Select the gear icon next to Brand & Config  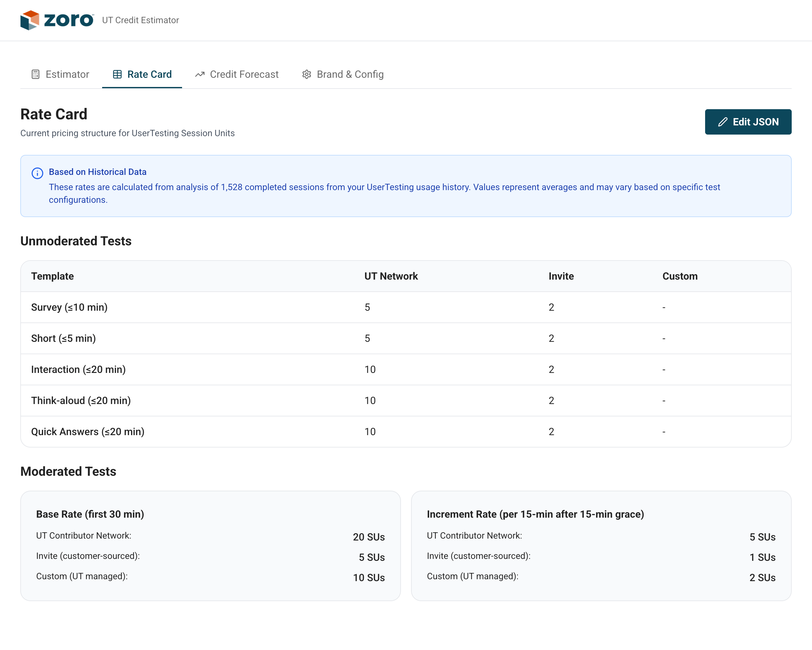click(x=307, y=74)
